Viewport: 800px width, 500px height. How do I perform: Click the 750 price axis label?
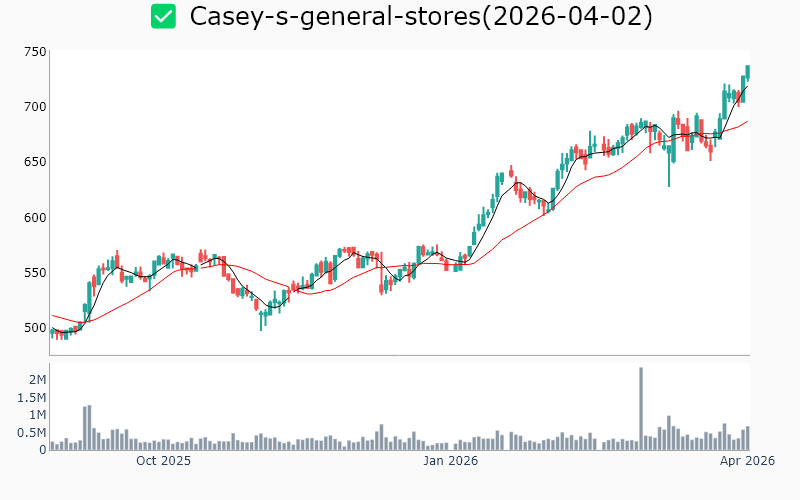[36, 52]
